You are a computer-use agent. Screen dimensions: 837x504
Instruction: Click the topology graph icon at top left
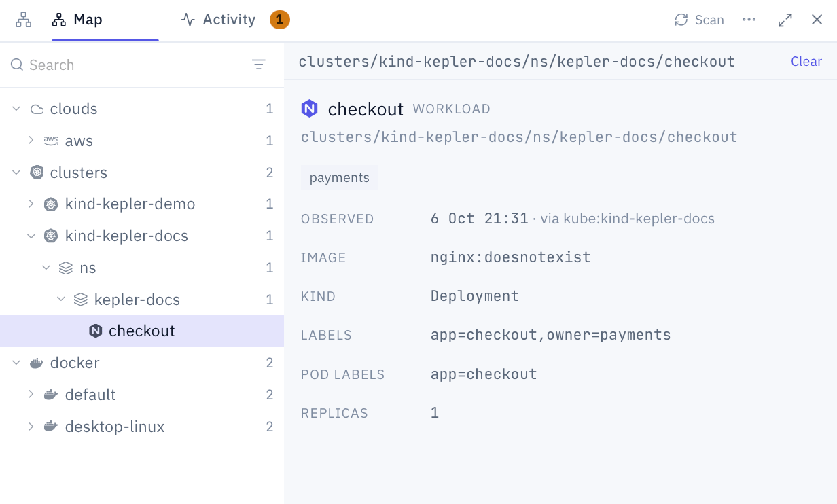[24, 20]
